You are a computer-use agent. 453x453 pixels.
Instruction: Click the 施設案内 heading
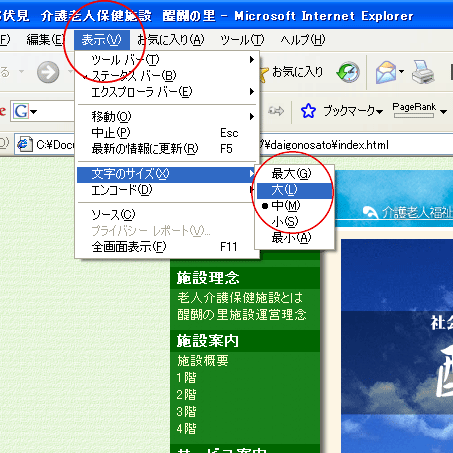[x=208, y=341]
